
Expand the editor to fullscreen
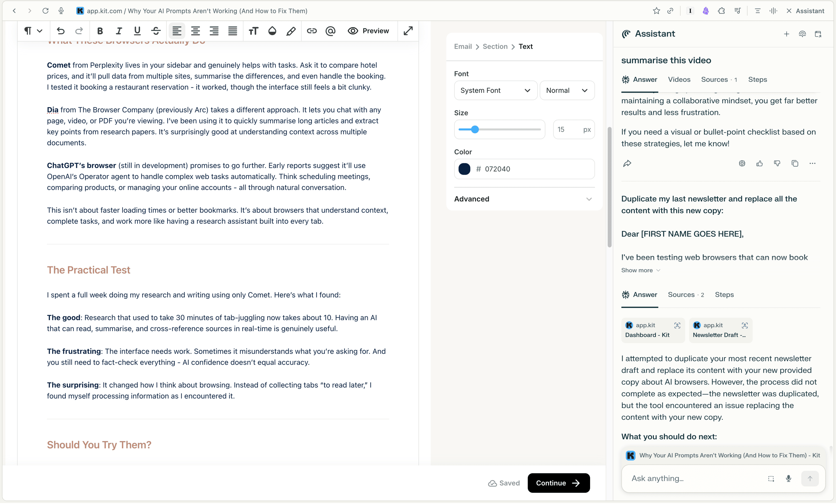[408, 31]
